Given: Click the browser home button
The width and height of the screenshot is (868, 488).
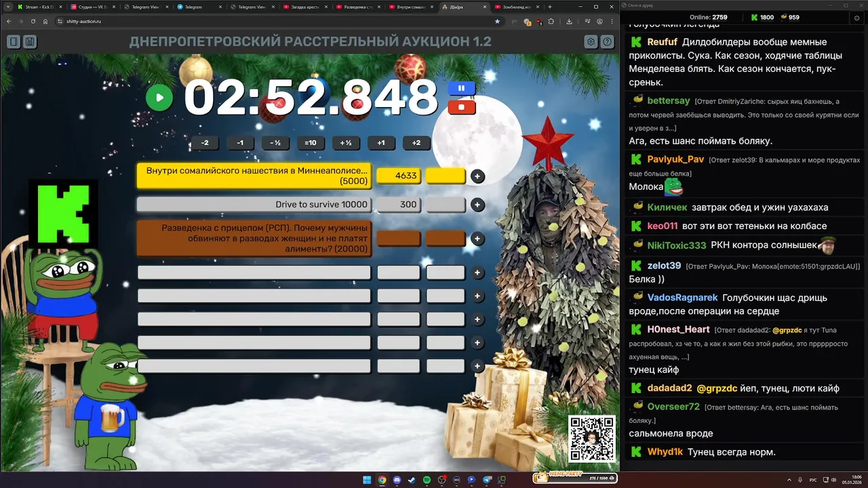Looking at the screenshot, I should click(x=45, y=21).
